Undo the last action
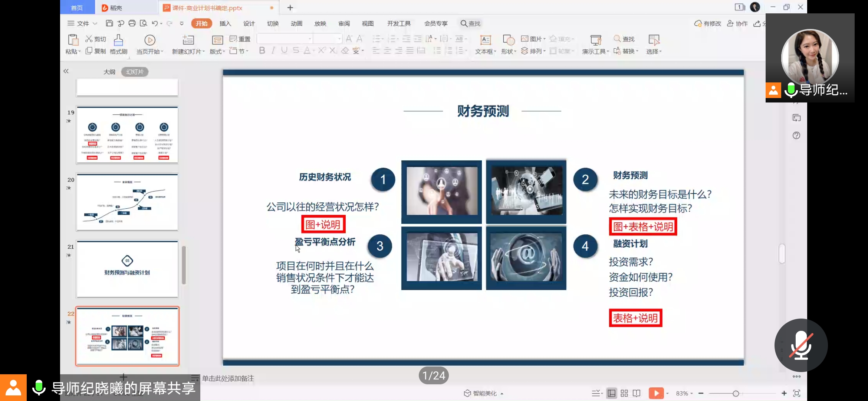This screenshot has width=868, height=401. pos(155,23)
